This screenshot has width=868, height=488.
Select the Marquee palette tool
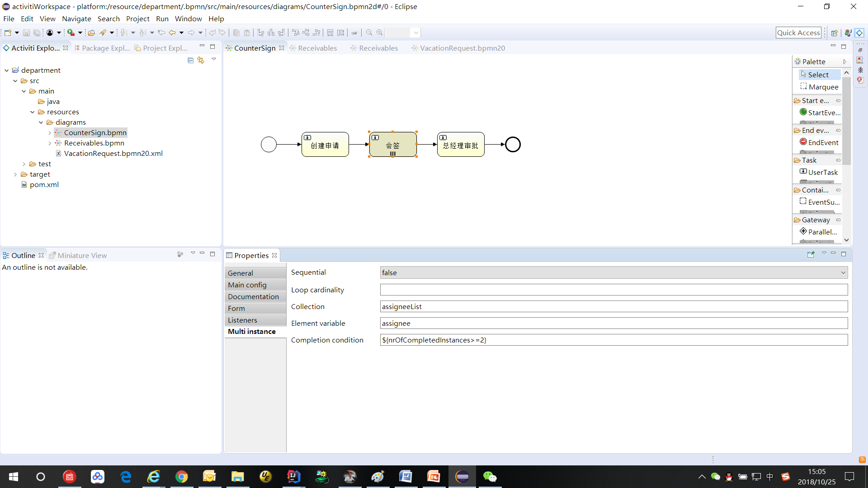click(819, 87)
